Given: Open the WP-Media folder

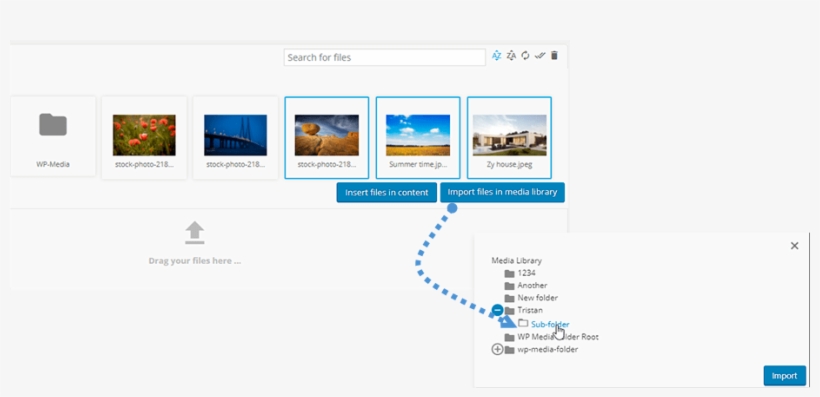Looking at the screenshot, I should tap(53, 137).
